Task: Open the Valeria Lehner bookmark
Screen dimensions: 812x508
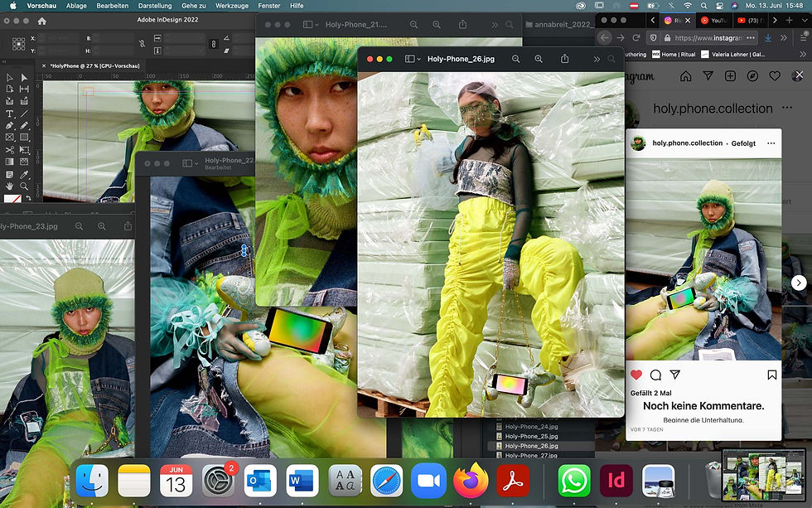Action: [732, 54]
